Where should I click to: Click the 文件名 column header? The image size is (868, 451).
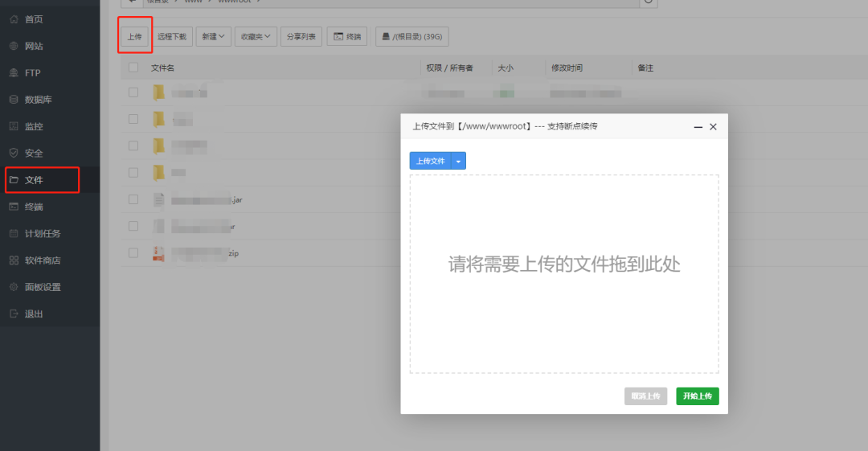point(162,68)
